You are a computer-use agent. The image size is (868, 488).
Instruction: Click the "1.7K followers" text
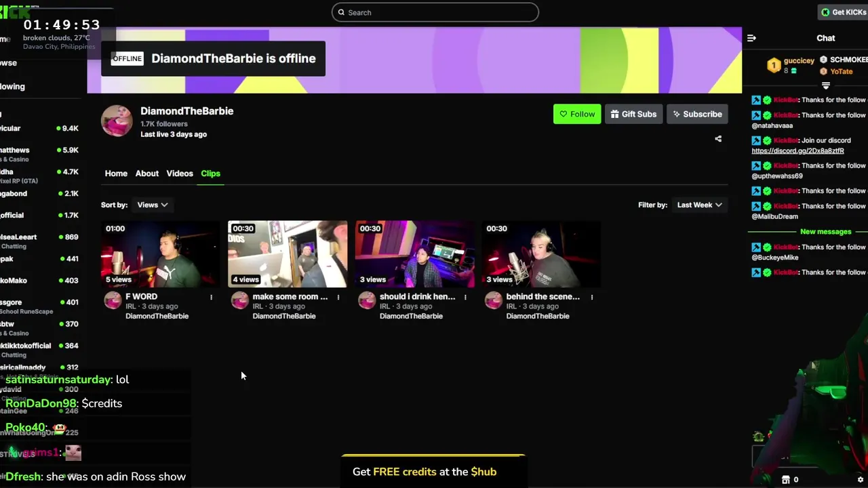163,124
